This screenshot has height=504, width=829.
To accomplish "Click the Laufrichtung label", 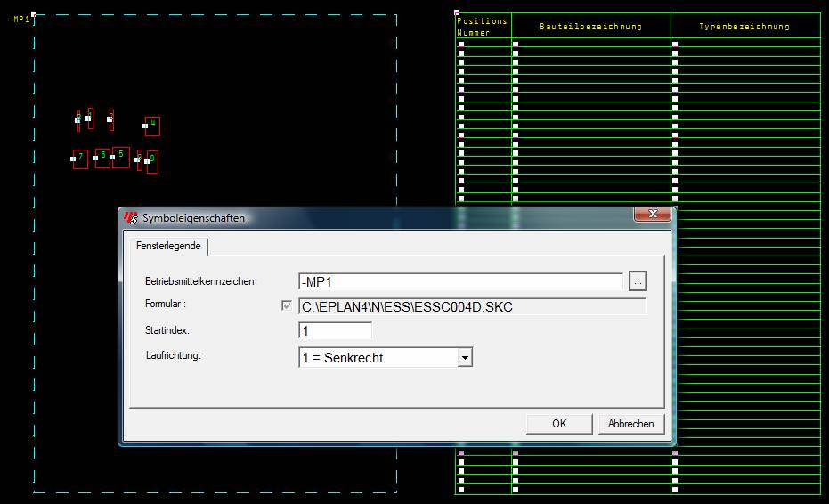I will tap(174, 355).
